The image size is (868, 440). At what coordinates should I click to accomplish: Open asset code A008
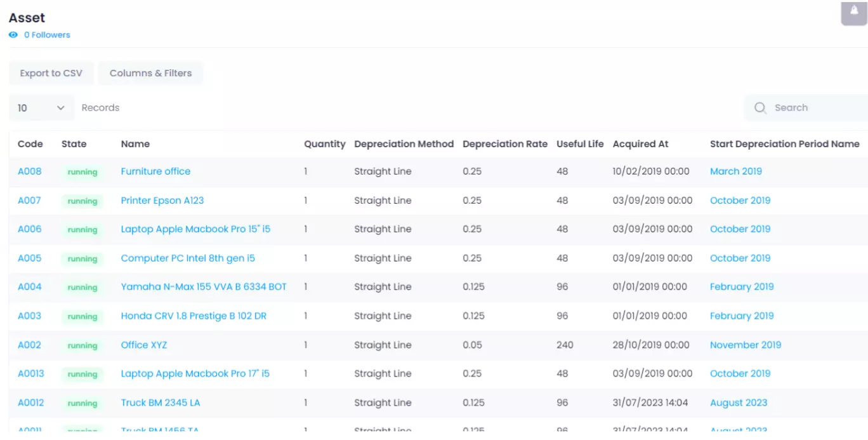[29, 171]
